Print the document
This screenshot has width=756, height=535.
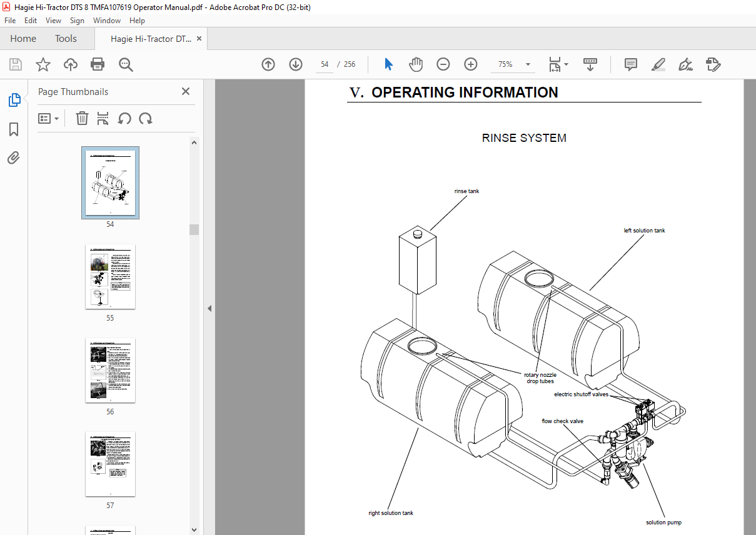pos(98,64)
